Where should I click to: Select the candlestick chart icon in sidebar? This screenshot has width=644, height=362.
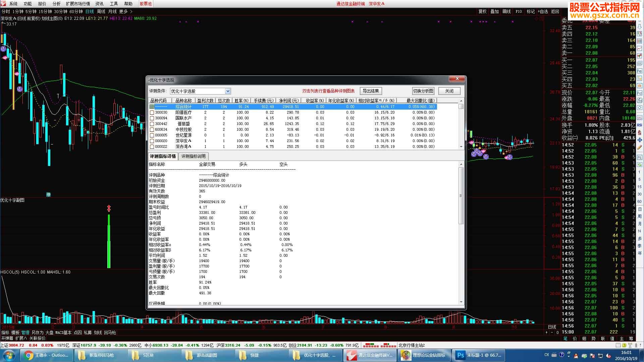pyautogui.click(x=640, y=56)
